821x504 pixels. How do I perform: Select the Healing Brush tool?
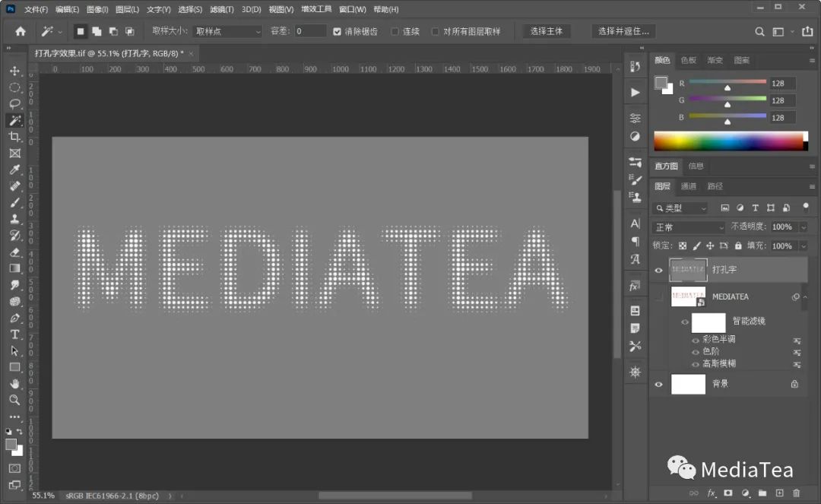pyautogui.click(x=14, y=186)
